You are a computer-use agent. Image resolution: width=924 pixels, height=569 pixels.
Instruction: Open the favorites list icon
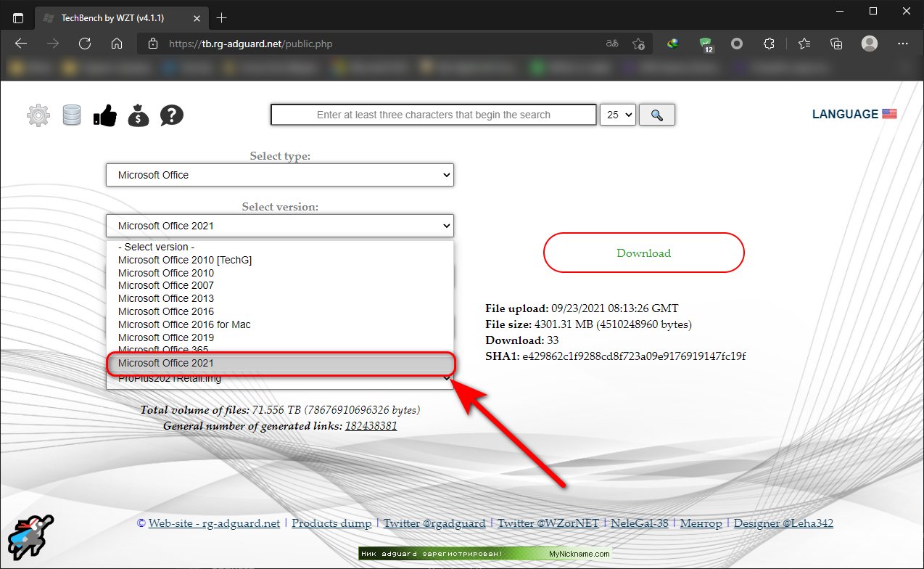pos(804,44)
